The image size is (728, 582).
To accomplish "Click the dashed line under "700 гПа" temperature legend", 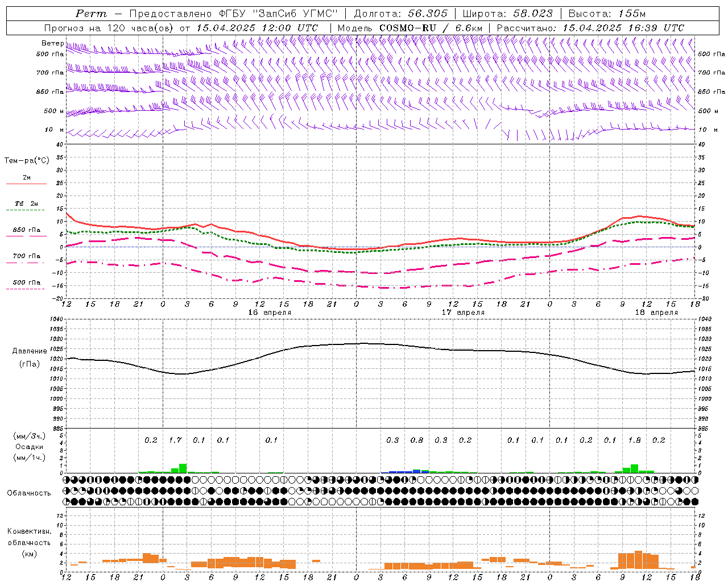I will [x=26, y=263].
